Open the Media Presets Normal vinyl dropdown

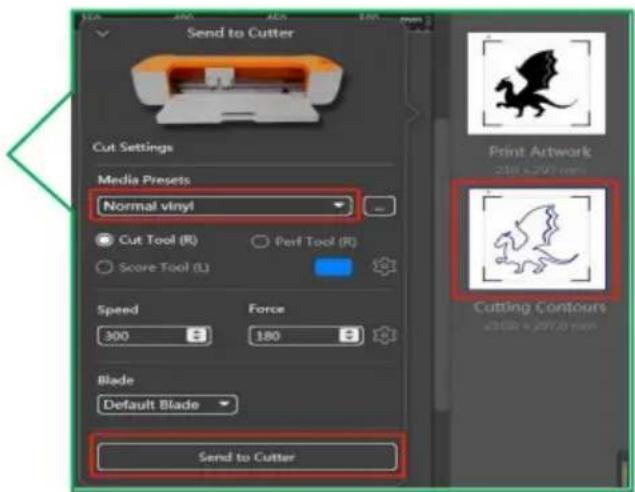point(225,206)
